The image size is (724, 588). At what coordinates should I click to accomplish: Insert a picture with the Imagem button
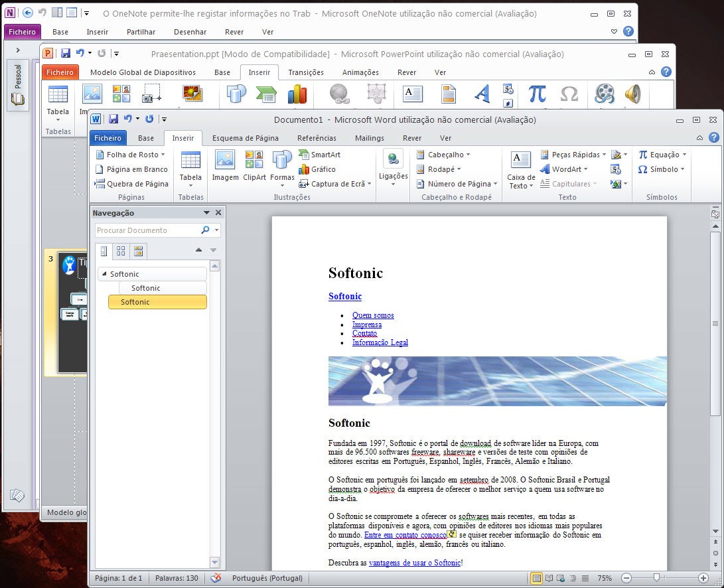click(x=225, y=166)
